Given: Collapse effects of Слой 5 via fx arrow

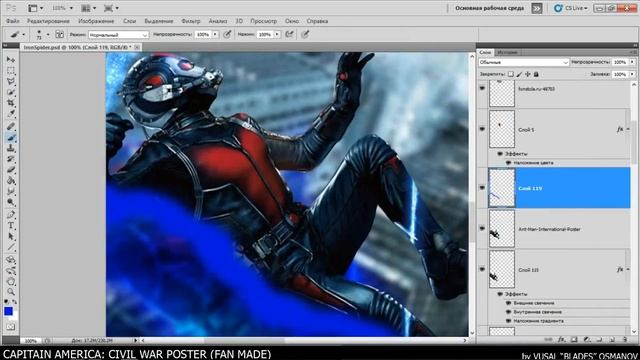Looking at the screenshot, I should [x=628, y=129].
